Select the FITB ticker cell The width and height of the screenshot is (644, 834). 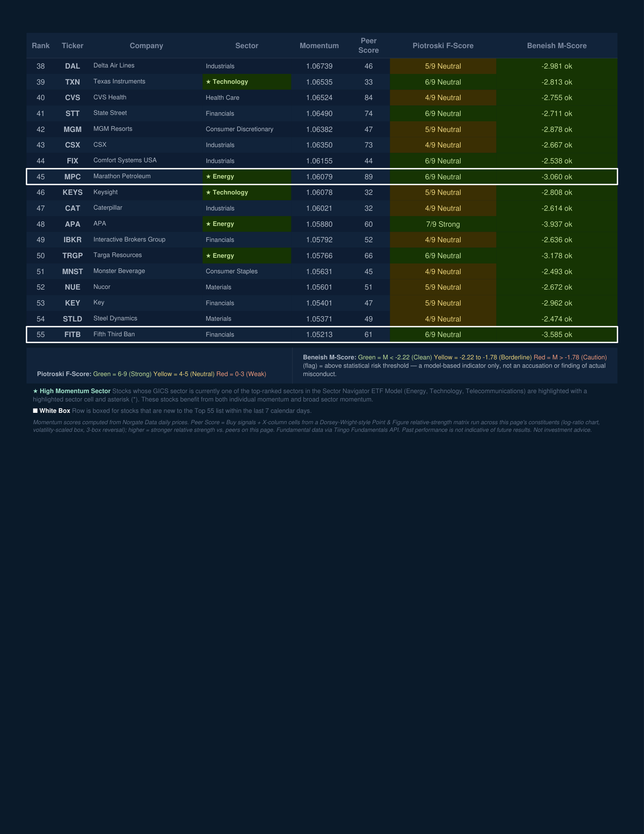(x=72, y=334)
